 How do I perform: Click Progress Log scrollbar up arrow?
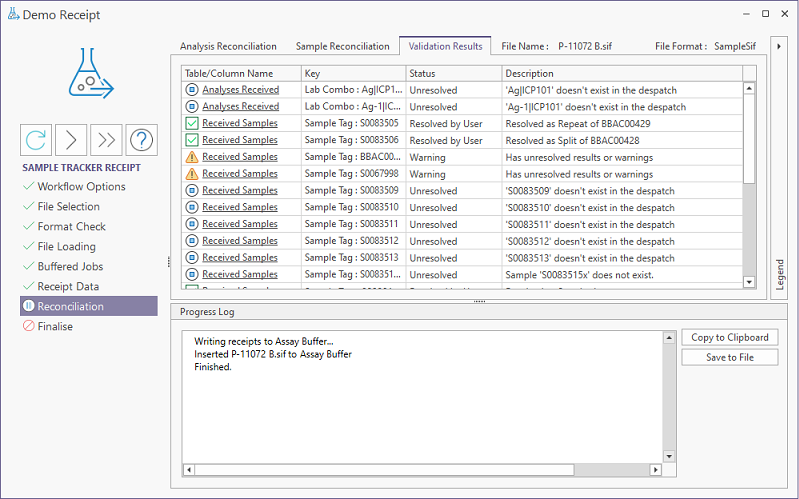point(669,337)
